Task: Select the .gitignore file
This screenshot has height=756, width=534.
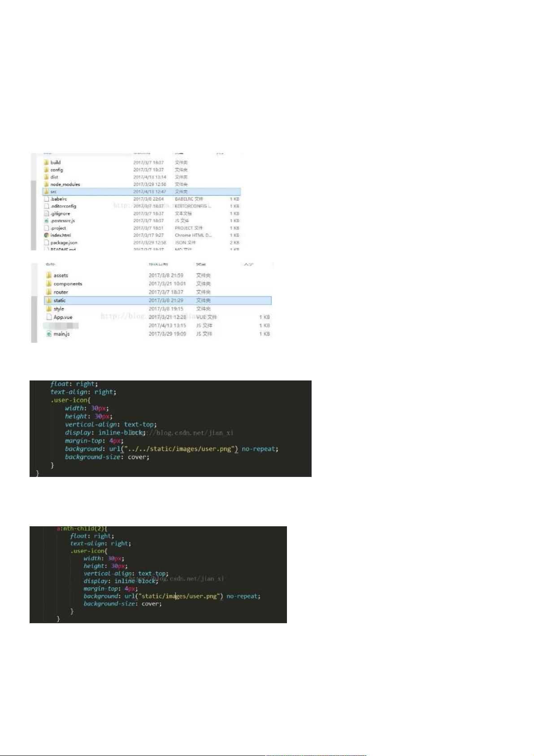Action: pos(60,214)
